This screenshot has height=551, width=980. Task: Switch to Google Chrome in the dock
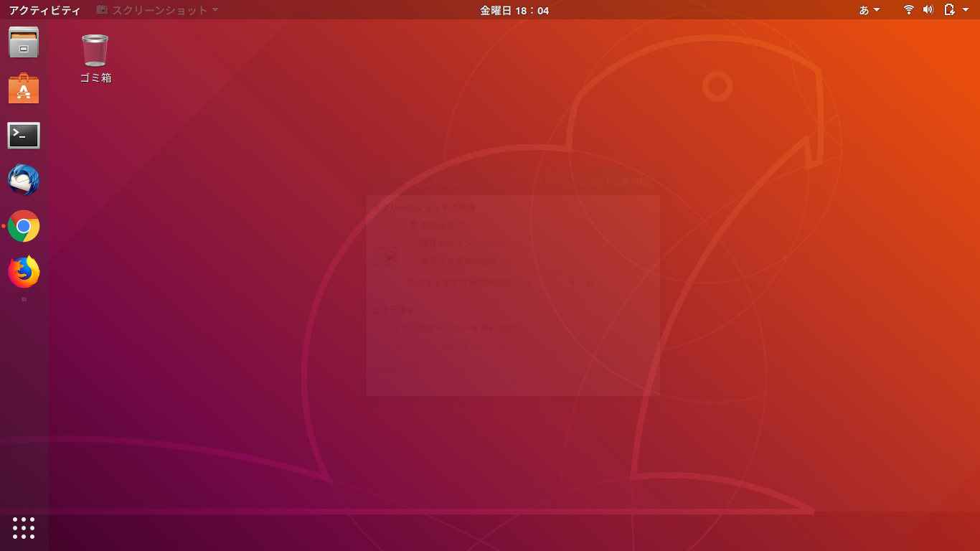[24, 226]
